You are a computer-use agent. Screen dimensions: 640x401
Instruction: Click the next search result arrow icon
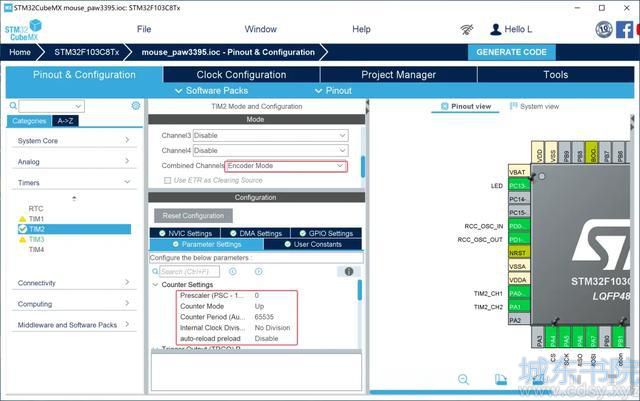[259, 271]
